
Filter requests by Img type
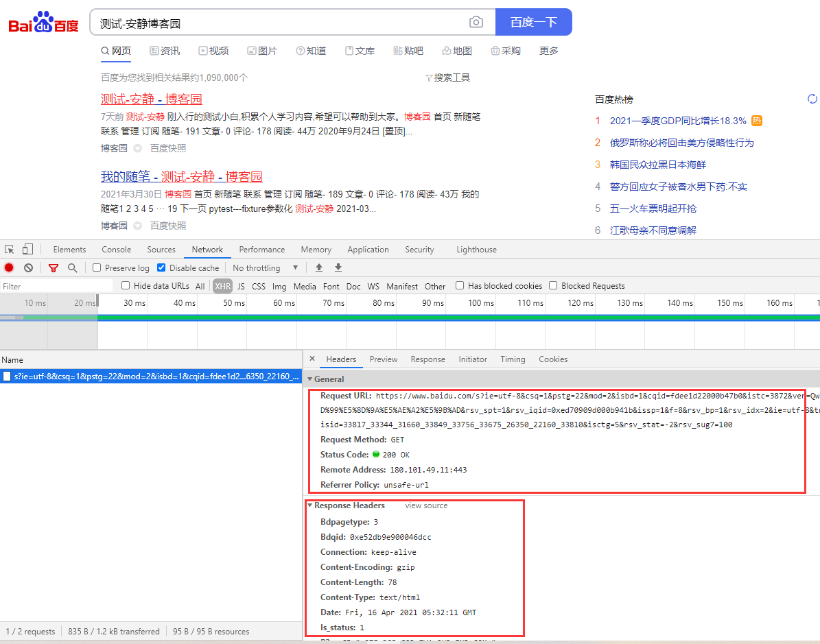tap(279, 286)
